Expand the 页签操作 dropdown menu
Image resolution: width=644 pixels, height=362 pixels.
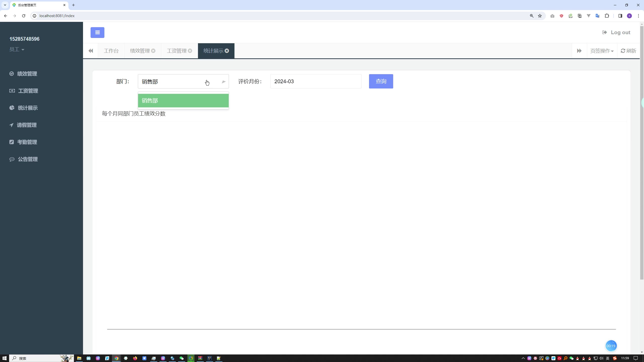coord(602,51)
